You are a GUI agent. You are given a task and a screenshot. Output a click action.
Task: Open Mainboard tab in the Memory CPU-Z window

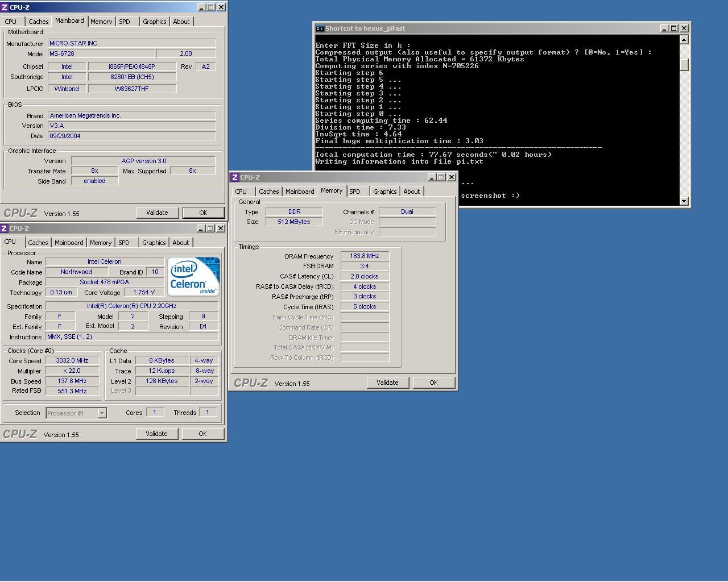pyautogui.click(x=300, y=192)
